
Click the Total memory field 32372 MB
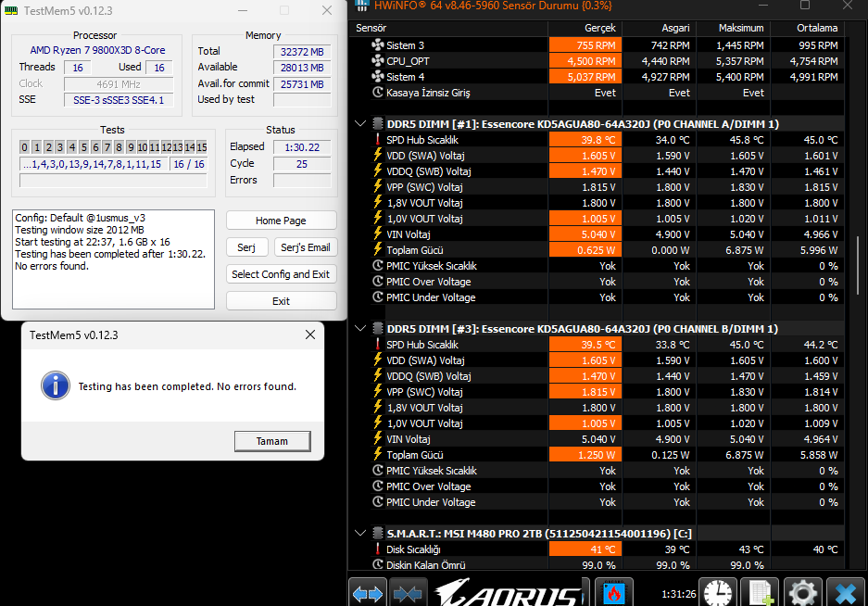click(x=302, y=52)
